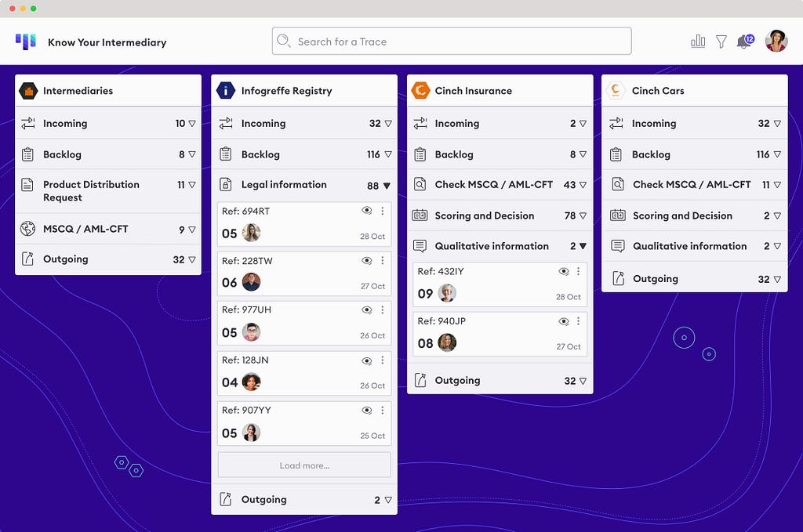Click Scoring and Decision icon in Cinch Cars
Screen dimensions: 803x532
point(618,215)
